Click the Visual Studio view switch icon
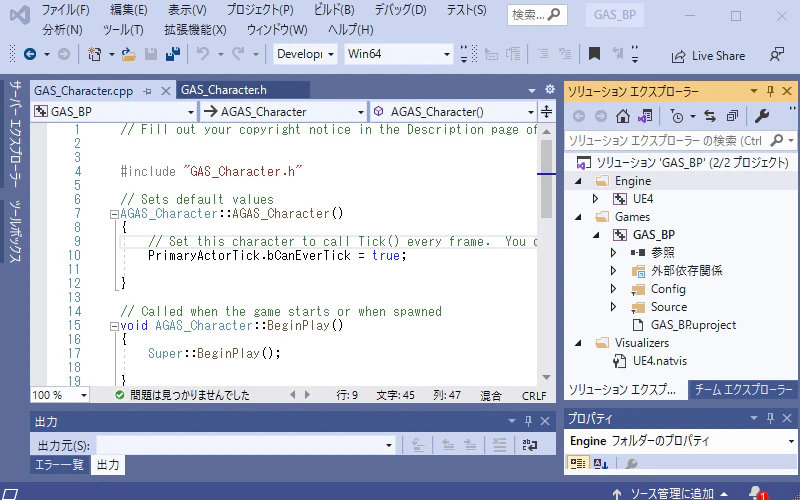 point(645,116)
